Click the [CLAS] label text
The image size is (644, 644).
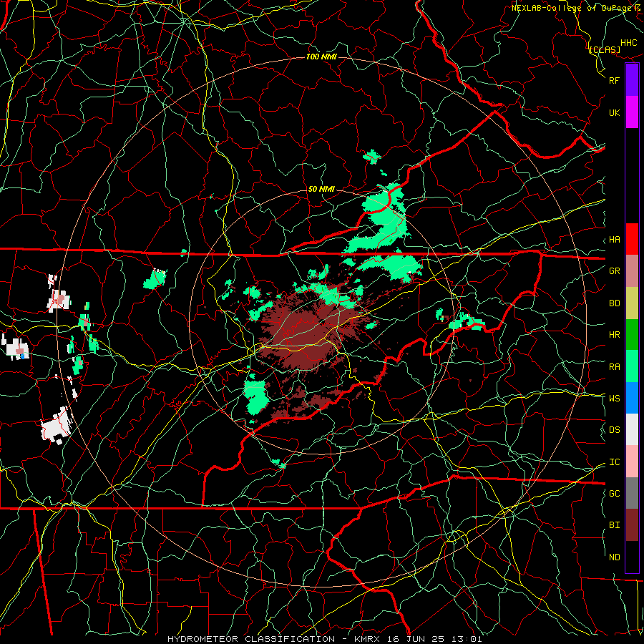(x=605, y=50)
